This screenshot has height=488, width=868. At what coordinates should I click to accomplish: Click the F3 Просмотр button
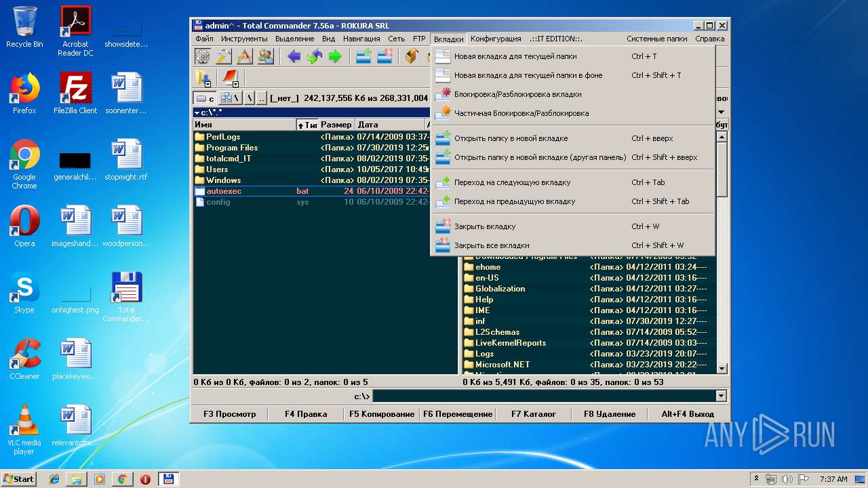230,414
